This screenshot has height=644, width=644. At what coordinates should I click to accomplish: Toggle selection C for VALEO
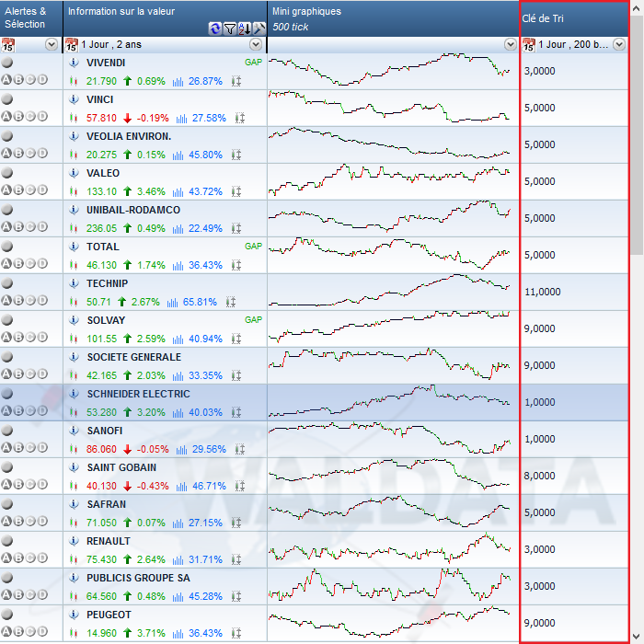coord(30,190)
